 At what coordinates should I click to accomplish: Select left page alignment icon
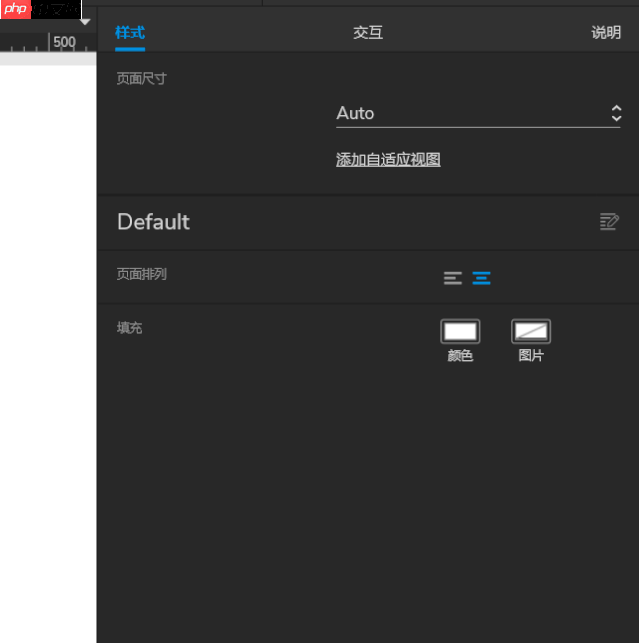[453, 278]
